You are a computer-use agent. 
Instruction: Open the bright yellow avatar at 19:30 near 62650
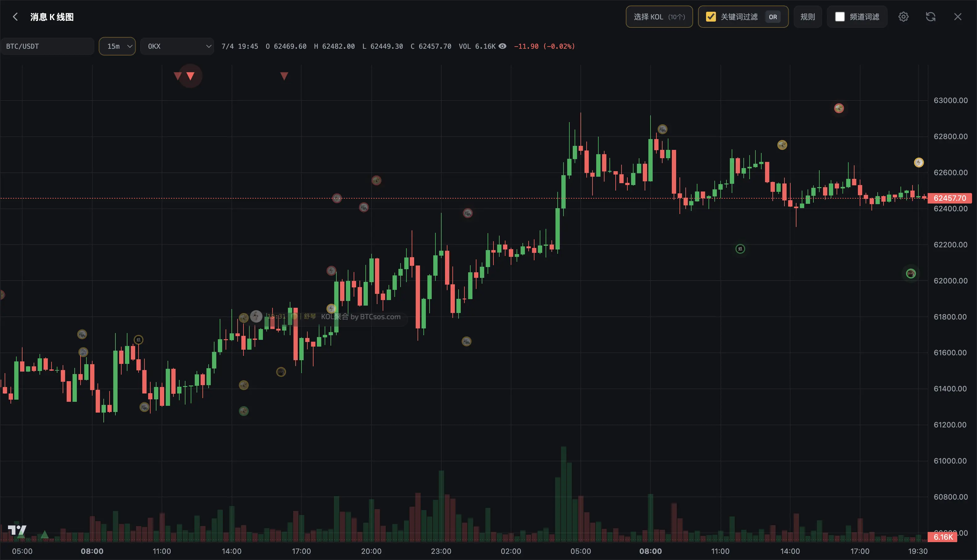pos(918,163)
